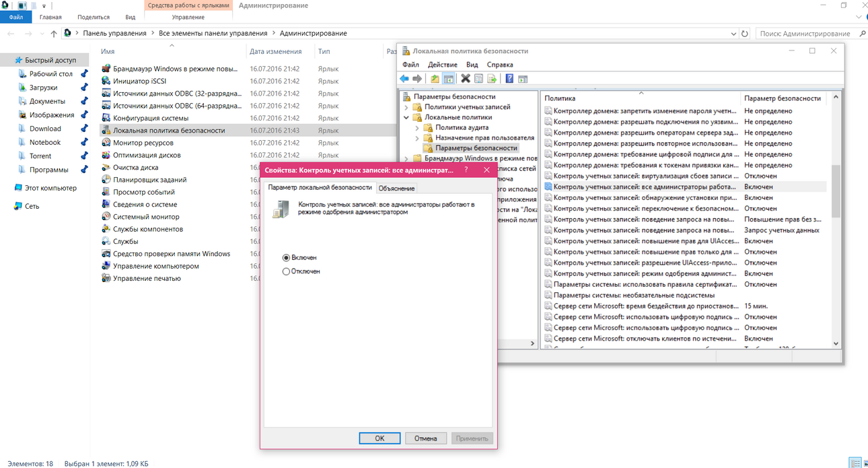This screenshot has width=868, height=468.
Task: Select the Disk Cleanup icon in file list
Action: 106,167
